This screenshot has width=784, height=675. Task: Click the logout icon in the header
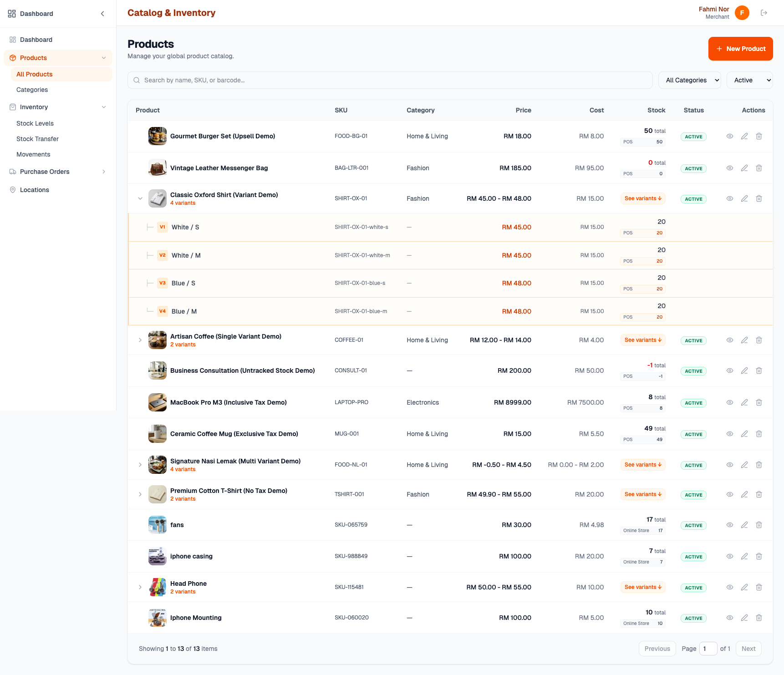tap(764, 13)
